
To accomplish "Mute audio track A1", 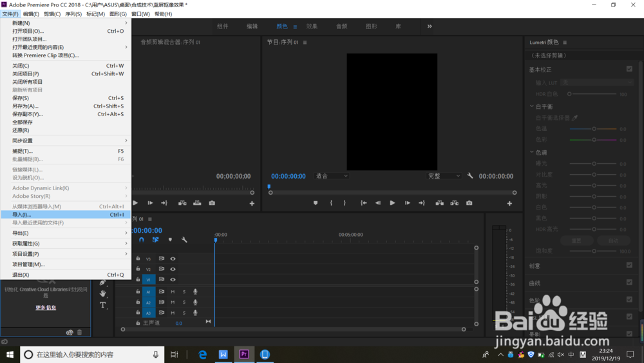I will (173, 292).
